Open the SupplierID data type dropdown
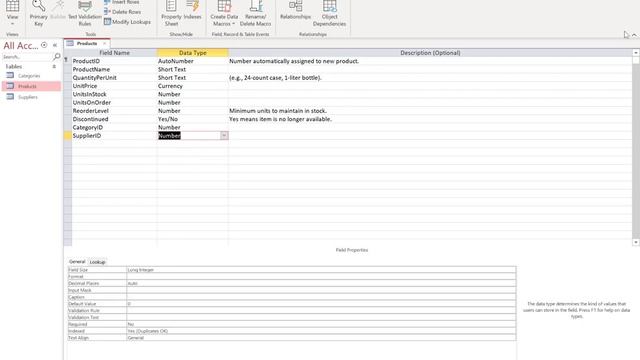The width and height of the screenshot is (640, 360). pyautogui.click(x=224, y=136)
